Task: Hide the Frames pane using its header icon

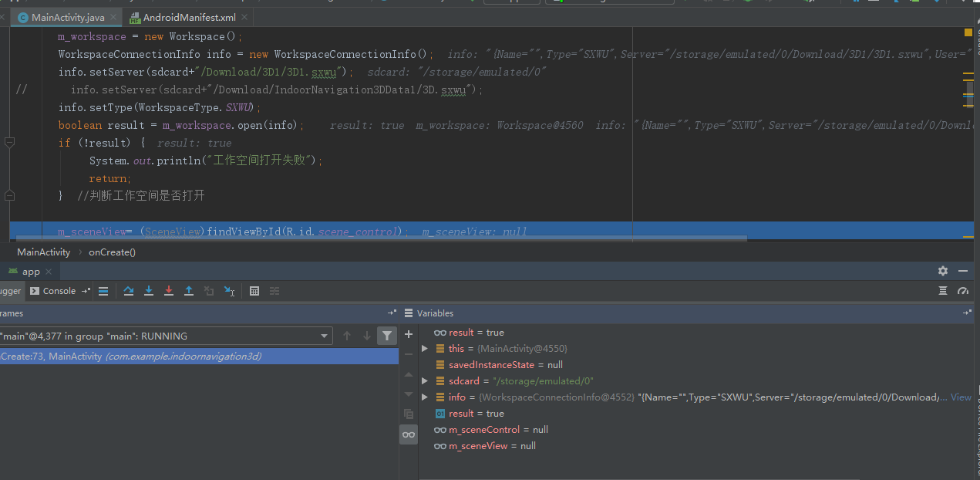Action: [x=392, y=313]
